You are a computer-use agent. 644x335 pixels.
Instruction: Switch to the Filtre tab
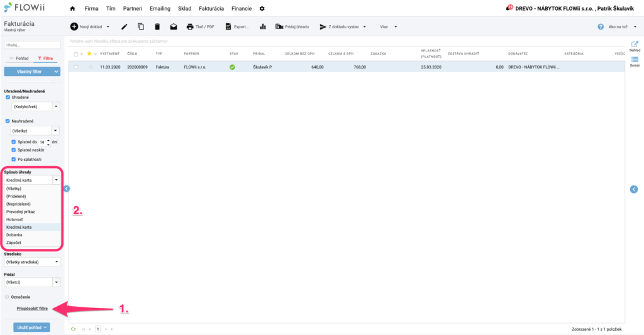45,58
